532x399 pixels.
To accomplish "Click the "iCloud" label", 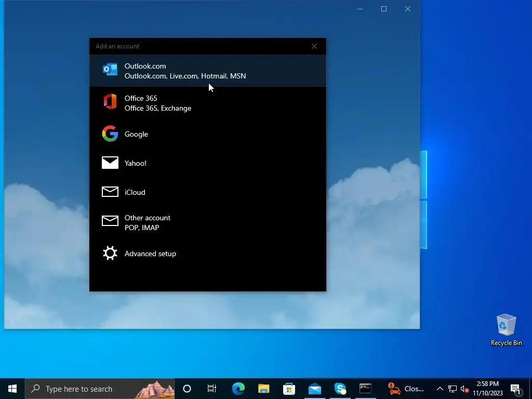I will coord(135,192).
